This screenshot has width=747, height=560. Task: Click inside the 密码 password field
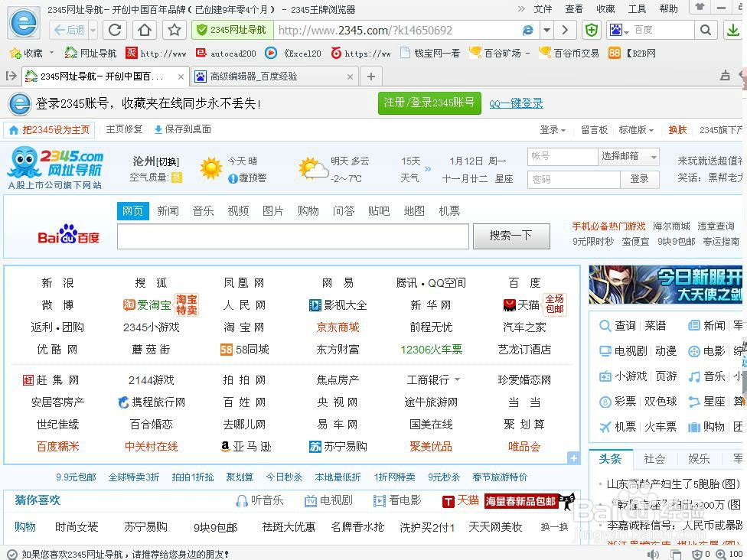click(x=573, y=177)
